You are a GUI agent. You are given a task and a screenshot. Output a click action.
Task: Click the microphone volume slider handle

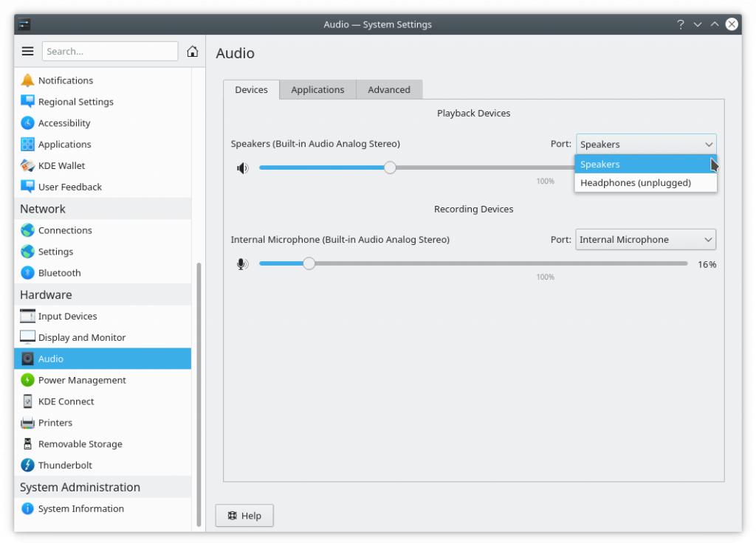click(309, 263)
